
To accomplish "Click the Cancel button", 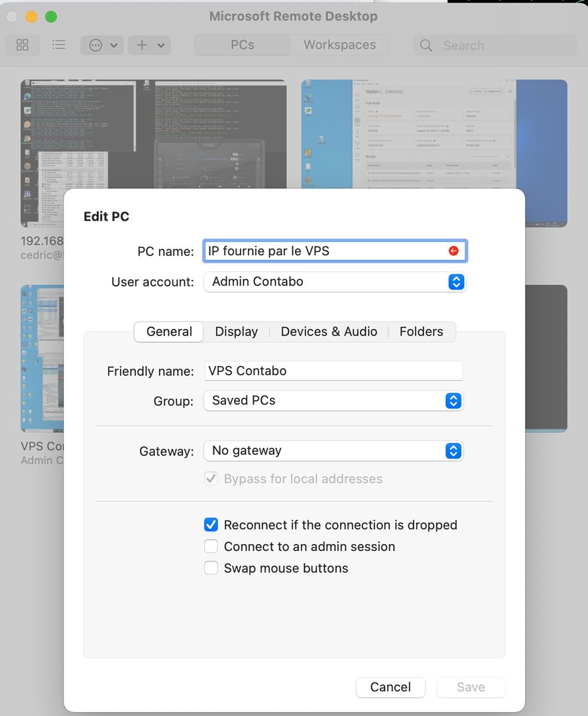I will coord(390,687).
